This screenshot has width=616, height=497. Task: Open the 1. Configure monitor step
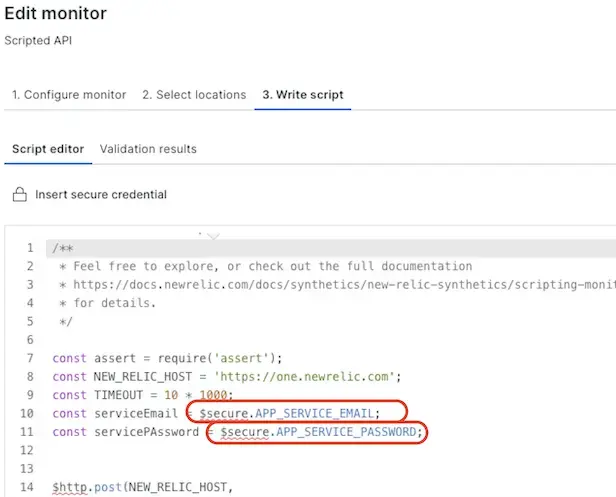[x=69, y=95]
